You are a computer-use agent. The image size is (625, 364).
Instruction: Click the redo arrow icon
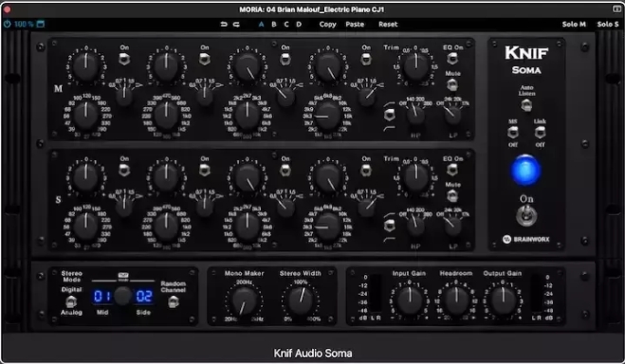236,25
